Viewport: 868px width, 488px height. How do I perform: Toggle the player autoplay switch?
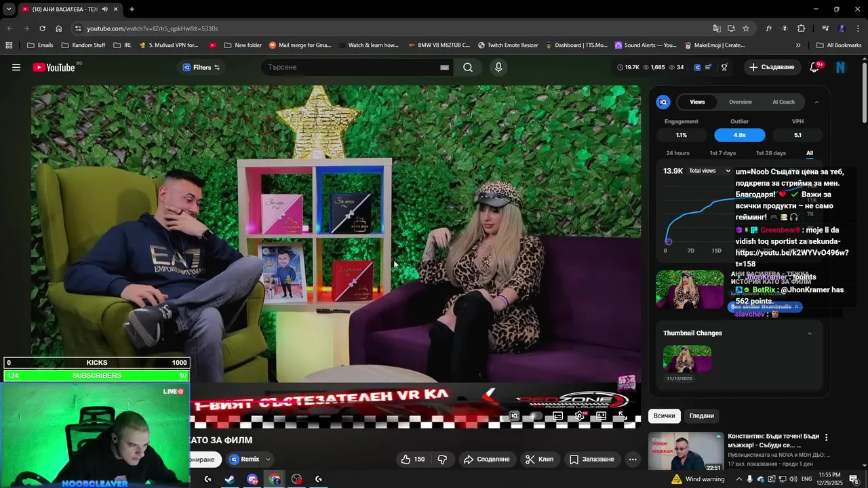(536, 415)
